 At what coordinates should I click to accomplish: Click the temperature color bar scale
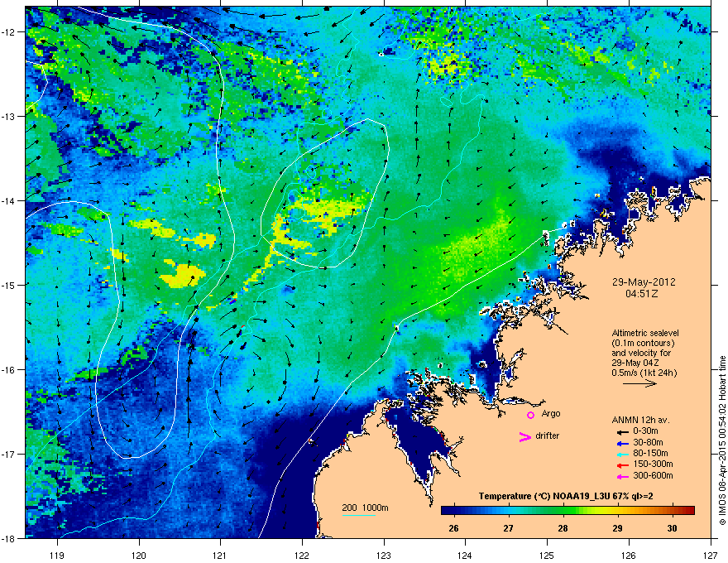(x=568, y=510)
